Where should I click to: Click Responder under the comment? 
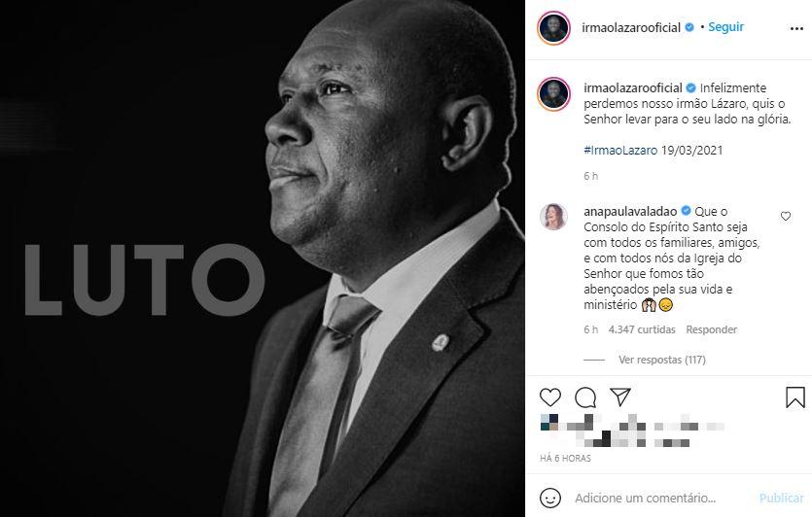pyautogui.click(x=711, y=329)
